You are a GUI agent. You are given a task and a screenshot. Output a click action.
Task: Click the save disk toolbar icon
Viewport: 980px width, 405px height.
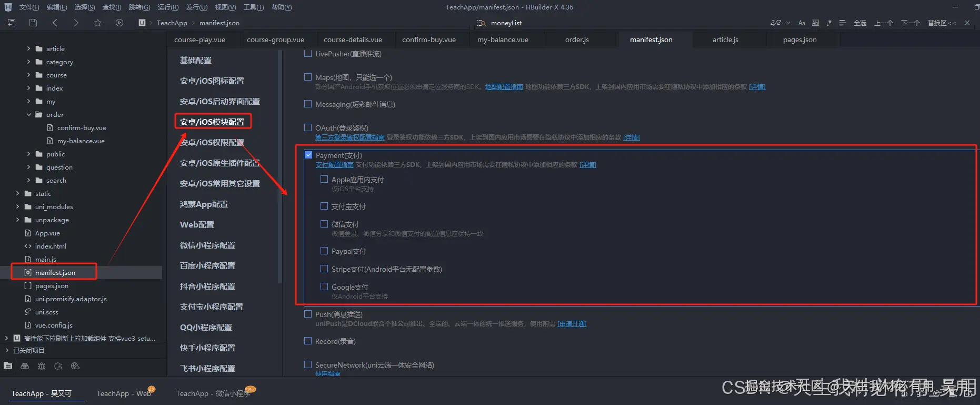(33, 23)
